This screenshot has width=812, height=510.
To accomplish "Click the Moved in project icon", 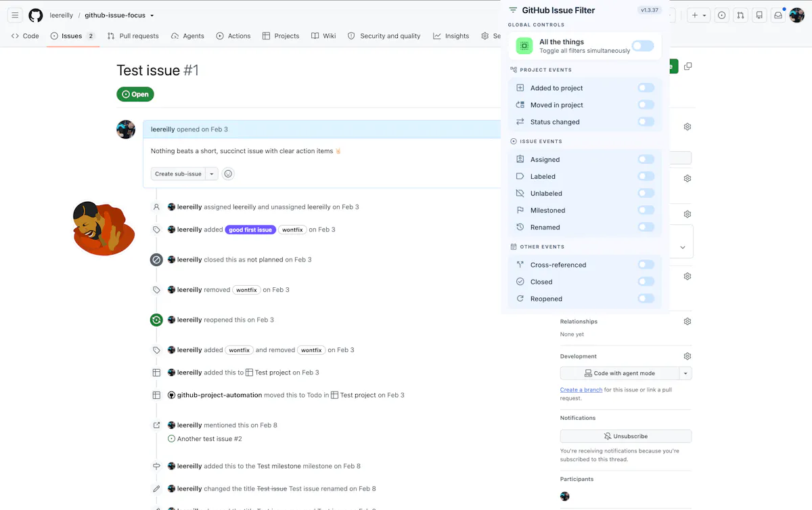I will click(x=520, y=105).
